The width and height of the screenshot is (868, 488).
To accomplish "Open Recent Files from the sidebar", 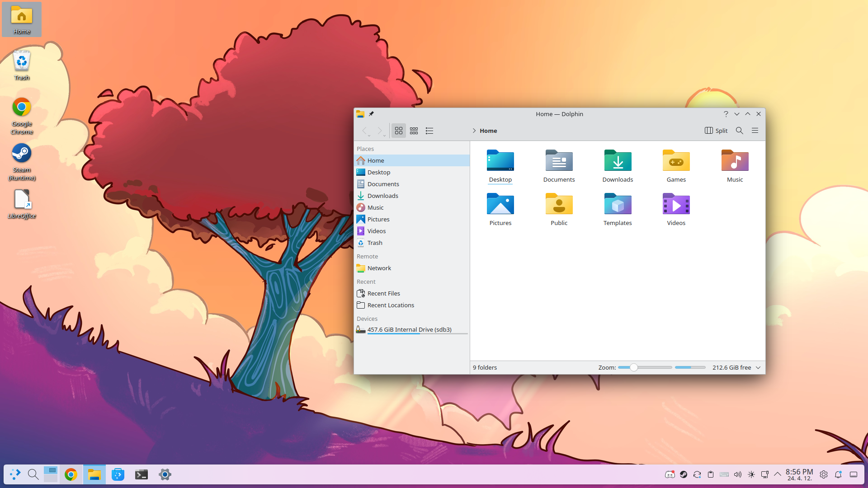I will click(383, 293).
